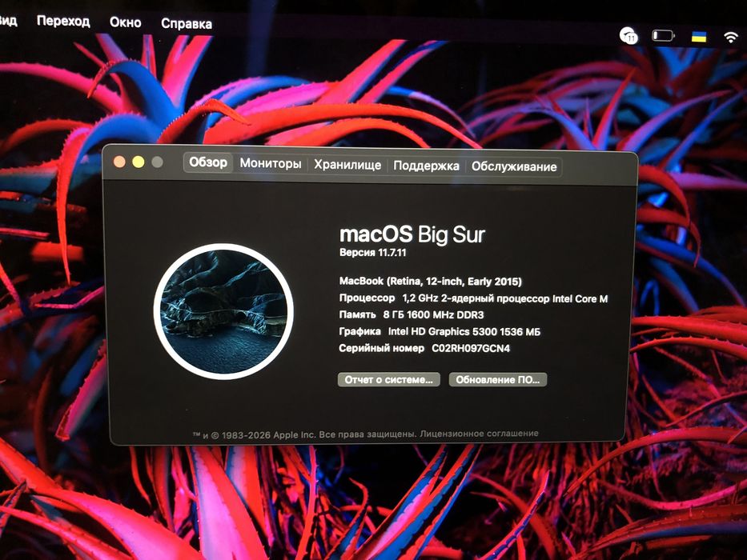Open the Обзор tab
747x560 pixels.
208,162
